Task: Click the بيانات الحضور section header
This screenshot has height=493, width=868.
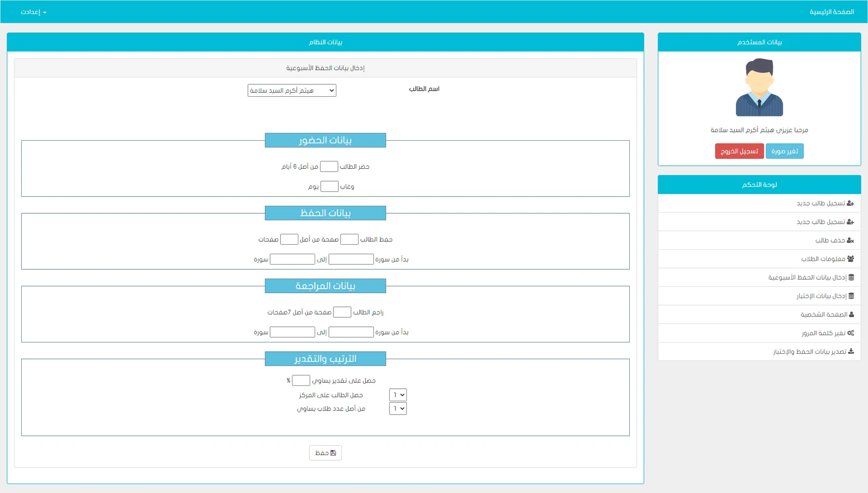Action: tap(325, 140)
